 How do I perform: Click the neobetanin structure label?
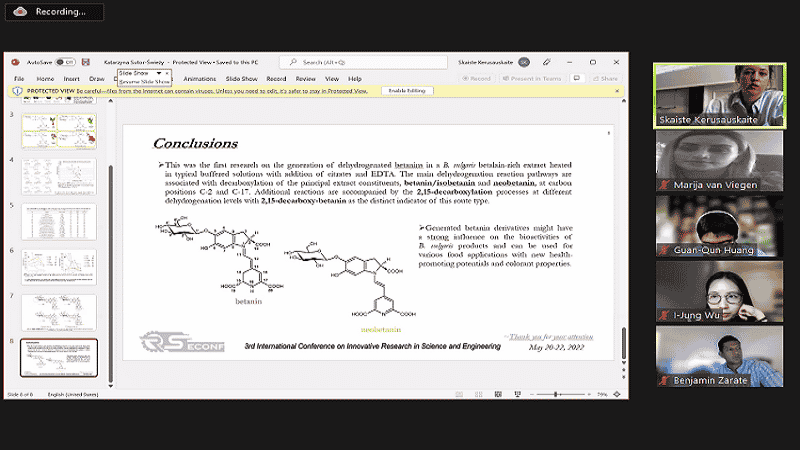pyautogui.click(x=381, y=330)
